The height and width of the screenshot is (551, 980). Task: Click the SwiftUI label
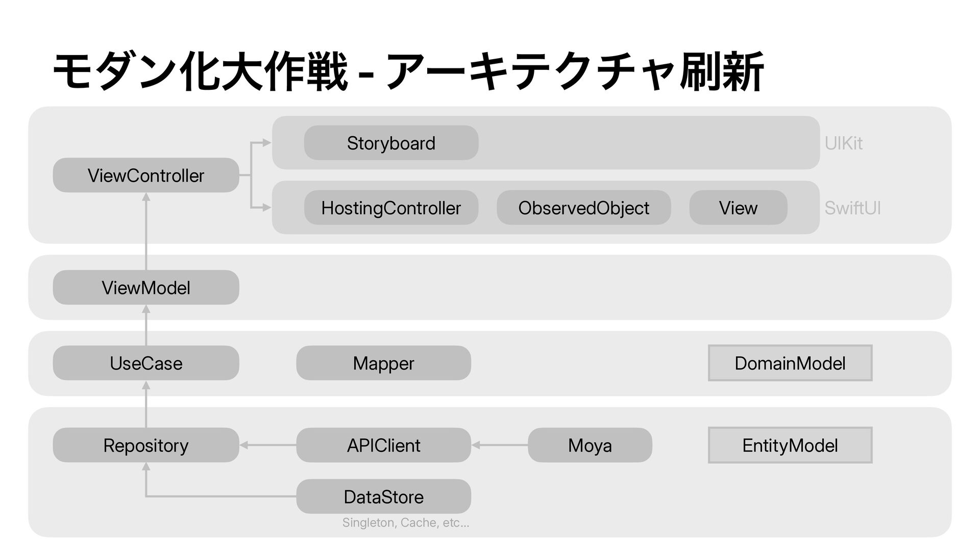click(x=852, y=208)
